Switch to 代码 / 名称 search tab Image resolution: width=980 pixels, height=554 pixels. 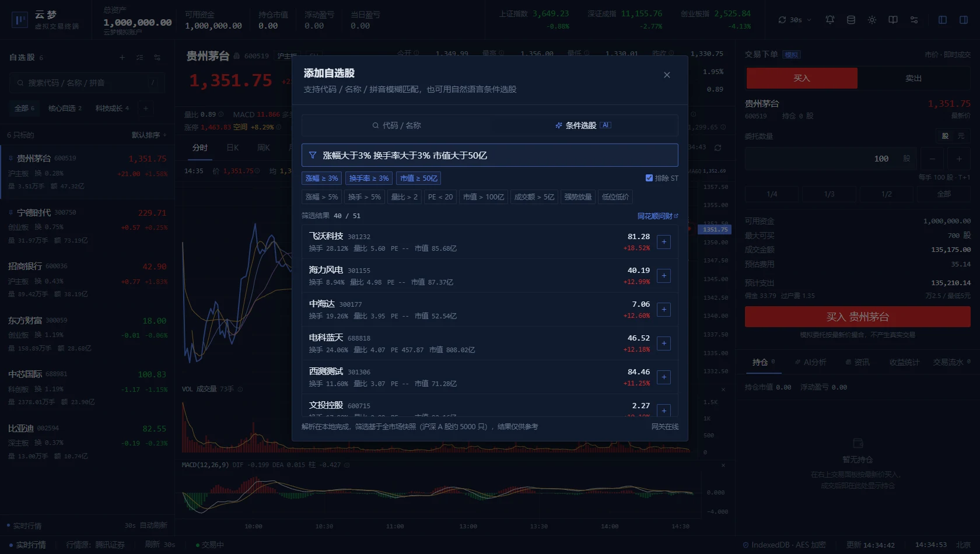(x=397, y=125)
